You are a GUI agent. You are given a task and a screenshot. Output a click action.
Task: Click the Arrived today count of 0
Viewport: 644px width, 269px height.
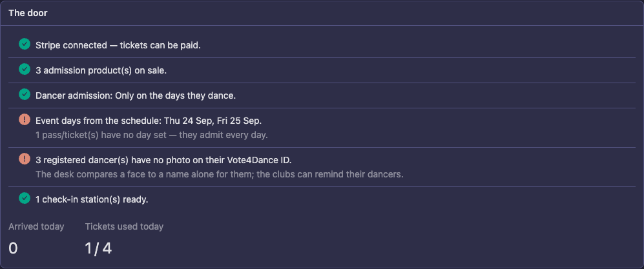(x=13, y=248)
